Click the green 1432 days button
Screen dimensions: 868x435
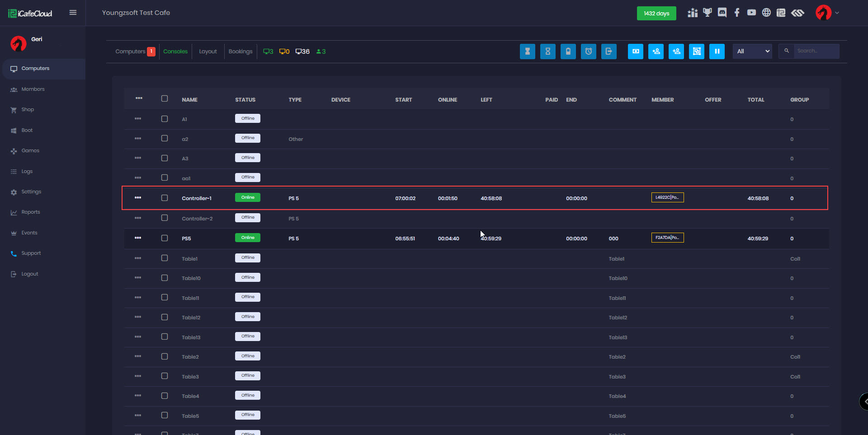click(x=656, y=14)
